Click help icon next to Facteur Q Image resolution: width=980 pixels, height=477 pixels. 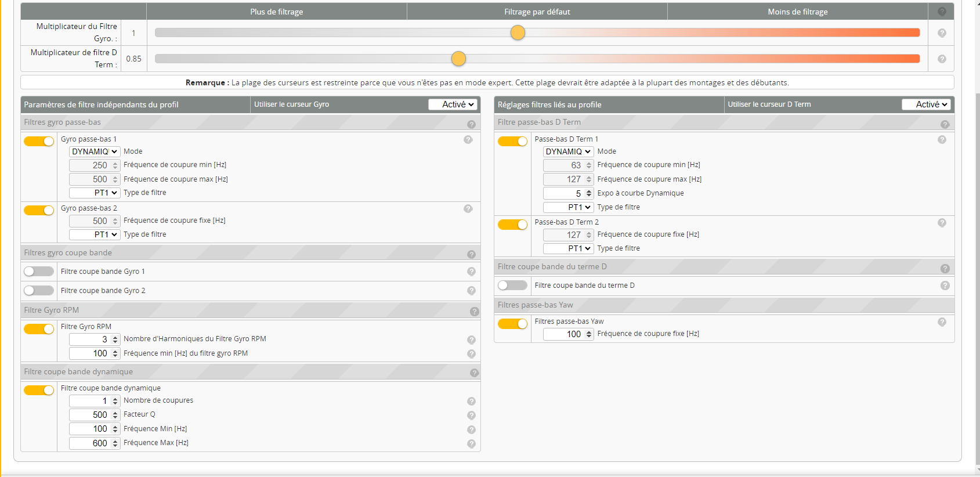[x=471, y=415]
